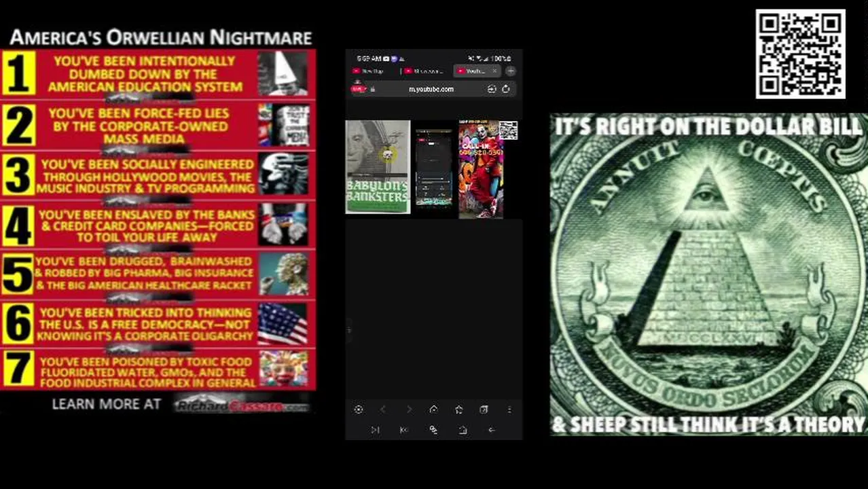Open the Joker Call-In thumbnail
Screen dimensions: 868x489
tap(482, 170)
